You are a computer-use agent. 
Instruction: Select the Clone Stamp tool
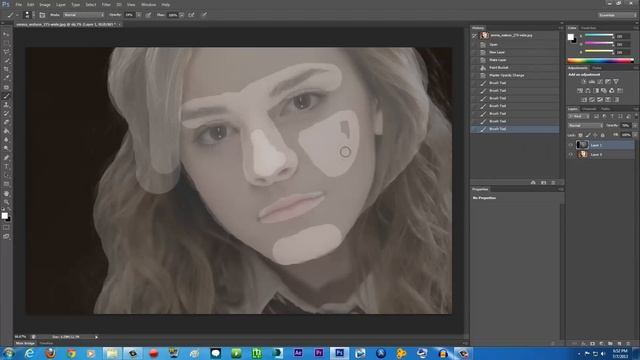coord(6,105)
